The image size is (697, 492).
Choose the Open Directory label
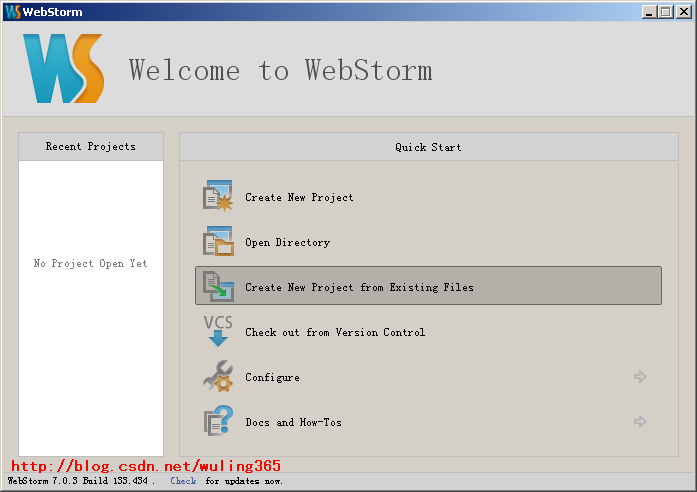pyautogui.click(x=288, y=242)
